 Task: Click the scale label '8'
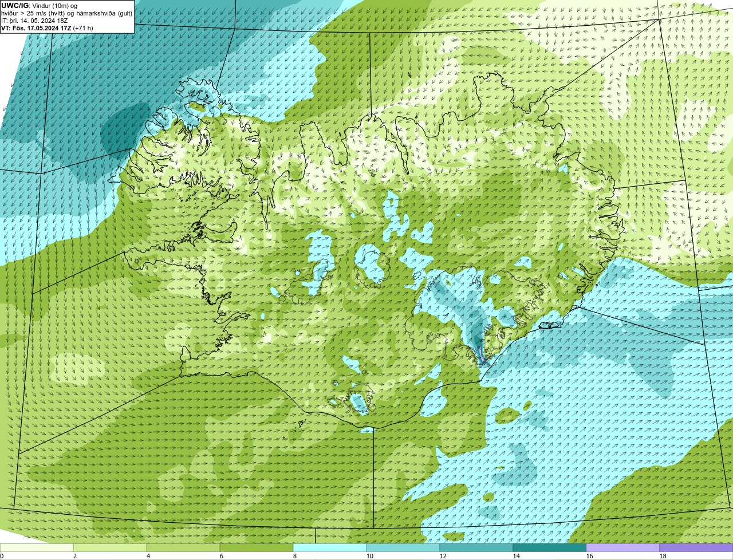point(295,556)
